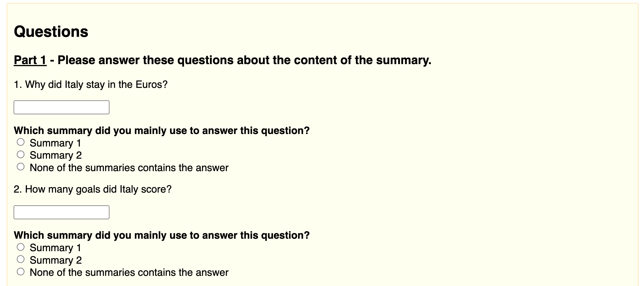The width and height of the screenshot is (644, 286).
Task: Select Summary 2 for question 2
Action: pos(21,259)
